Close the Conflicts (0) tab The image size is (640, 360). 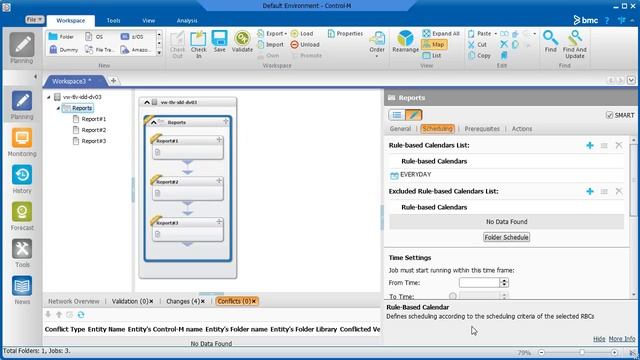254,301
